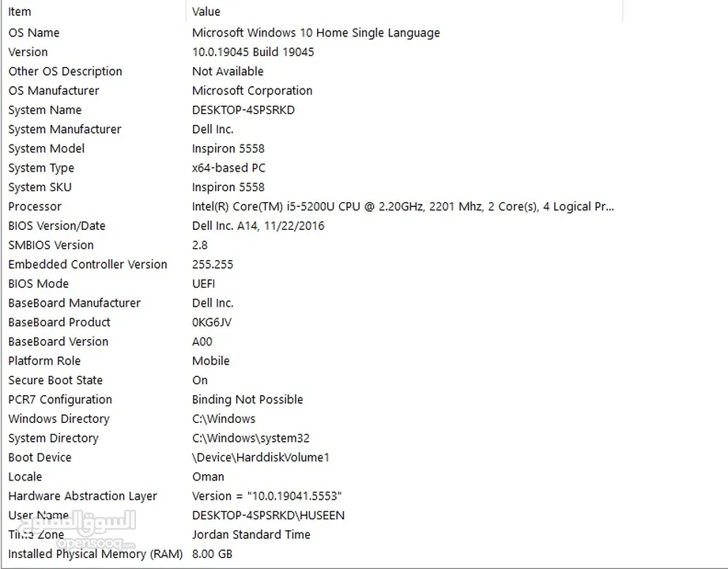
Task: Select the Locale label
Action: click(25, 477)
